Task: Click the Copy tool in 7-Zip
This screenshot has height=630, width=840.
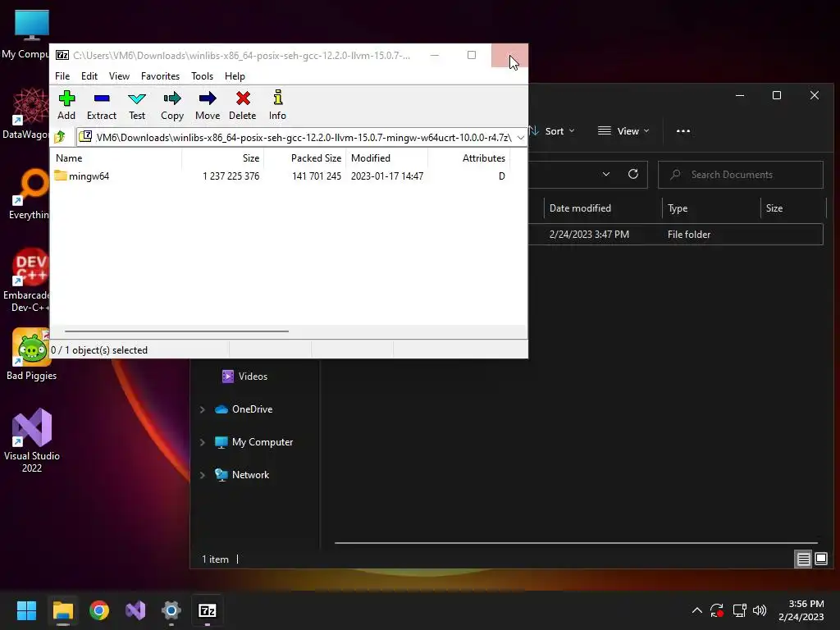Action: (172, 106)
